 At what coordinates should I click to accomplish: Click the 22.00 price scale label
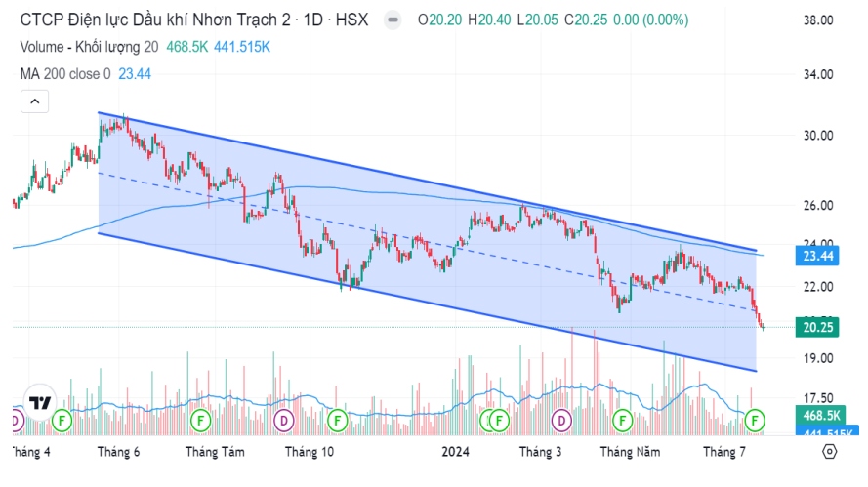tap(818, 287)
